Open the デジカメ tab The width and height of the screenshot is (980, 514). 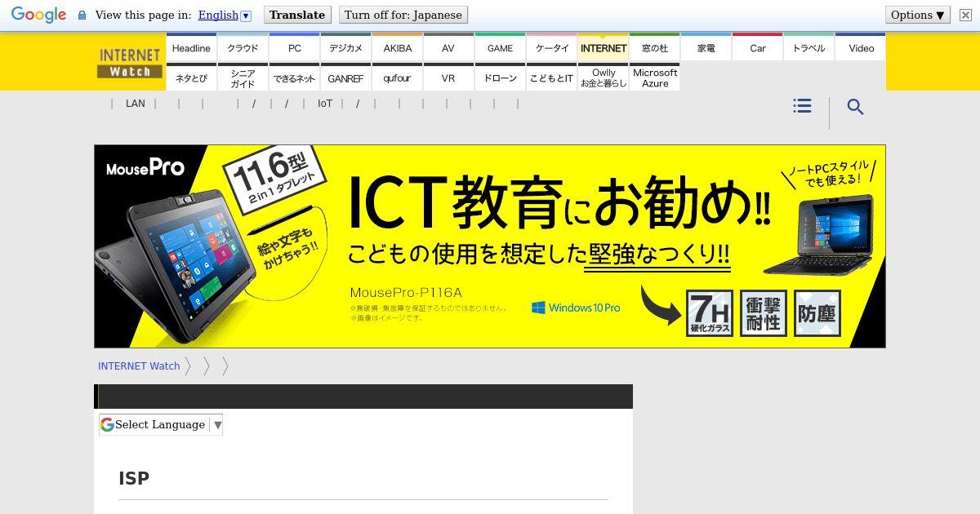click(345, 47)
